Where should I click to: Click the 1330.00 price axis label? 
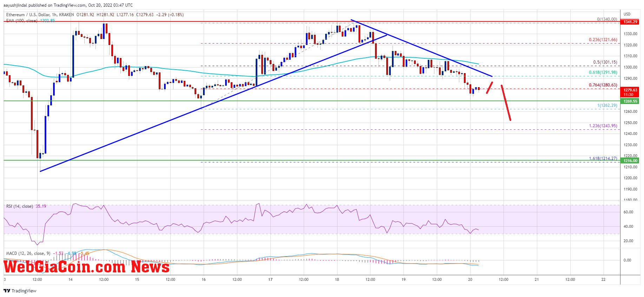(x=630, y=34)
